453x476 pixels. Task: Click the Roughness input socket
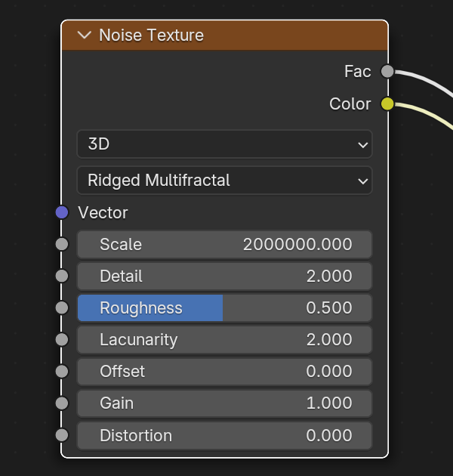pyautogui.click(x=62, y=308)
